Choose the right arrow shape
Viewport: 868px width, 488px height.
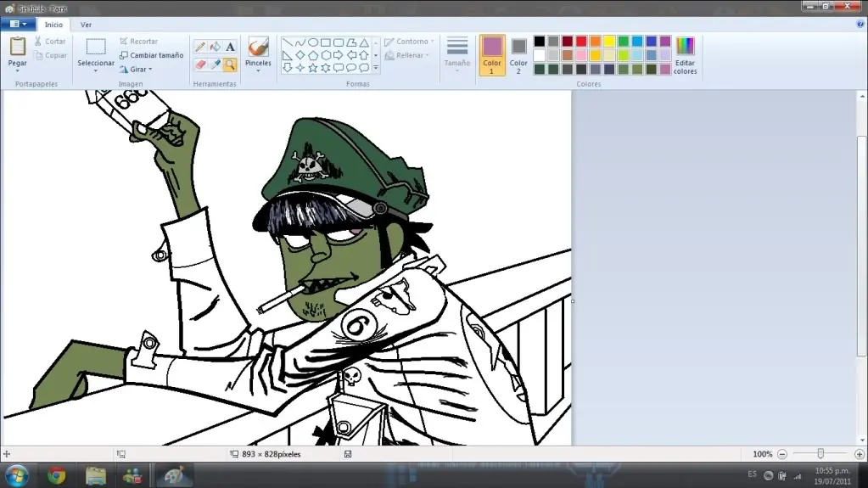339,55
